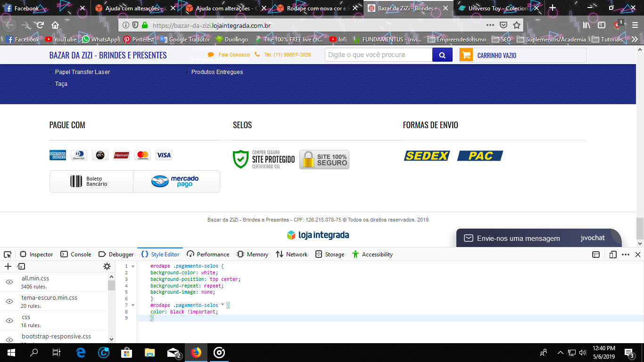Viewport: 644px width, 362px height.
Task: Open the Suplementos/Academia bookmarks folder
Action: pos(552,40)
